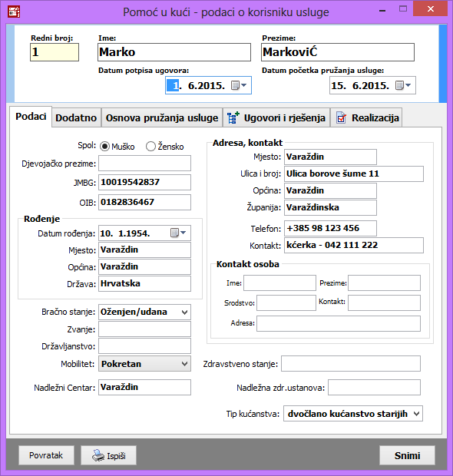Click the Povratak button

click(x=46, y=455)
